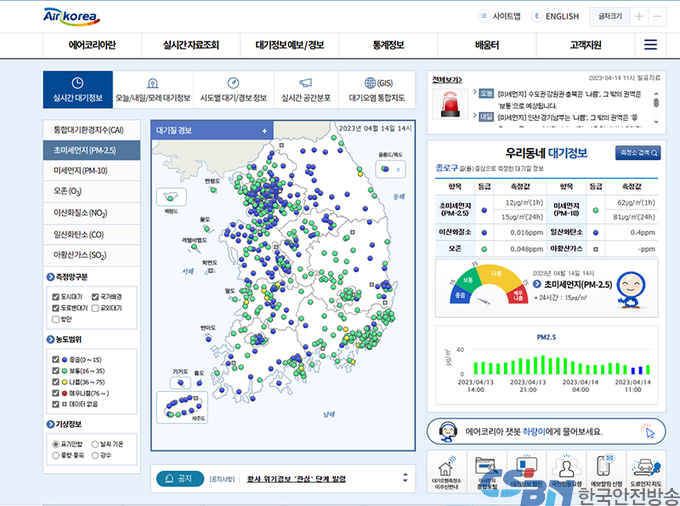The width and height of the screenshot is (680, 506).
Task: Select the 날씨·기온 radio button
Action: pos(95,444)
